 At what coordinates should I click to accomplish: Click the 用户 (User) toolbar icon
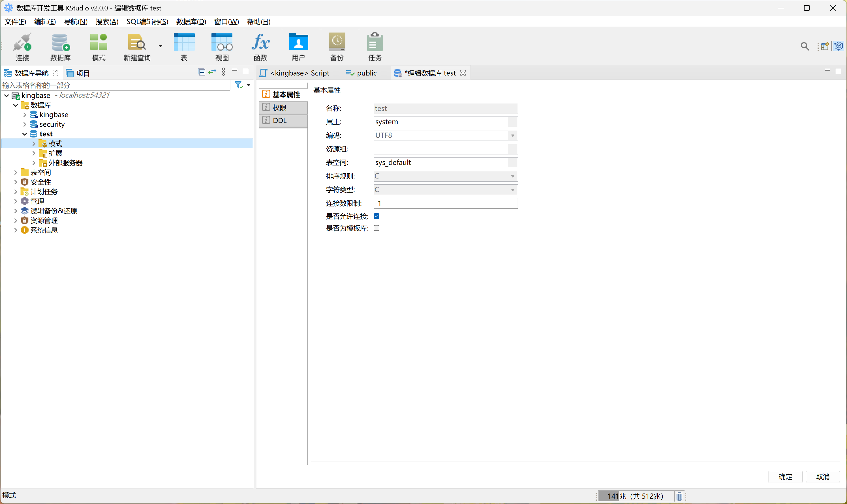pyautogui.click(x=298, y=47)
